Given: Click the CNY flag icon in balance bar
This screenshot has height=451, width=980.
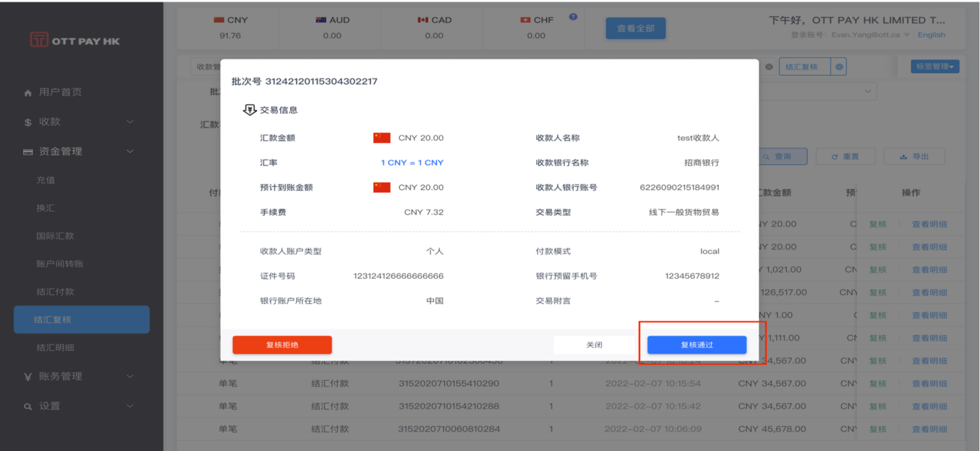Looking at the screenshot, I should point(219,20).
